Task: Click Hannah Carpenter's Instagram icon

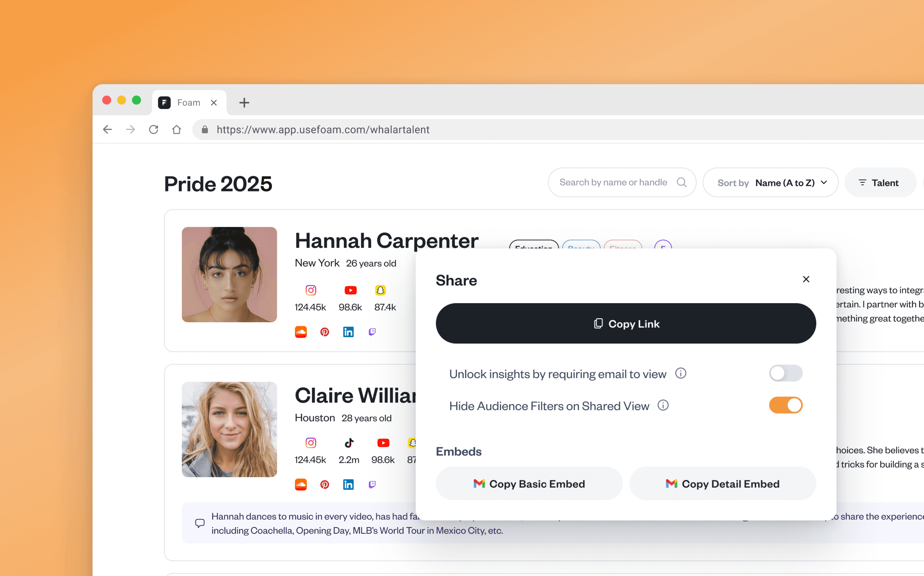Action: pos(311,290)
